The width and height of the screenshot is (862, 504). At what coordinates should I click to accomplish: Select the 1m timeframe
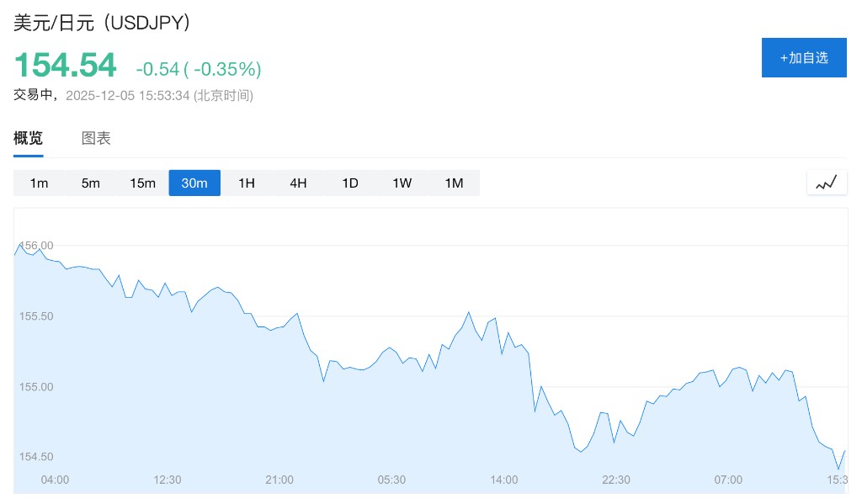click(39, 183)
